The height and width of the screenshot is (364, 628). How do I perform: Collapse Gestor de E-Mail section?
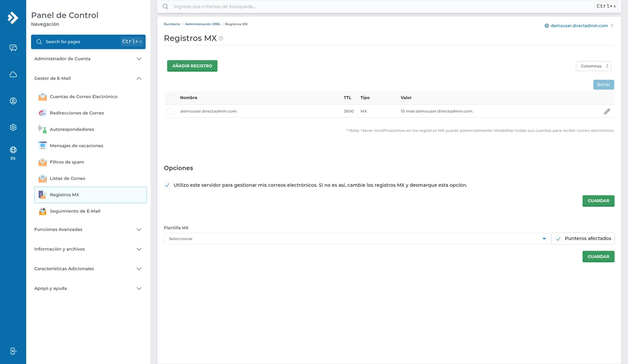pos(88,78)
